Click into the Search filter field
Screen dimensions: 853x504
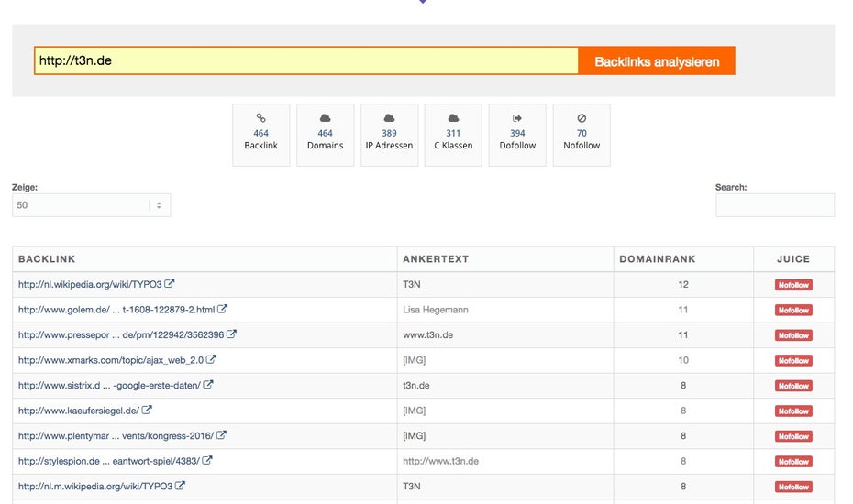point(775,205)
